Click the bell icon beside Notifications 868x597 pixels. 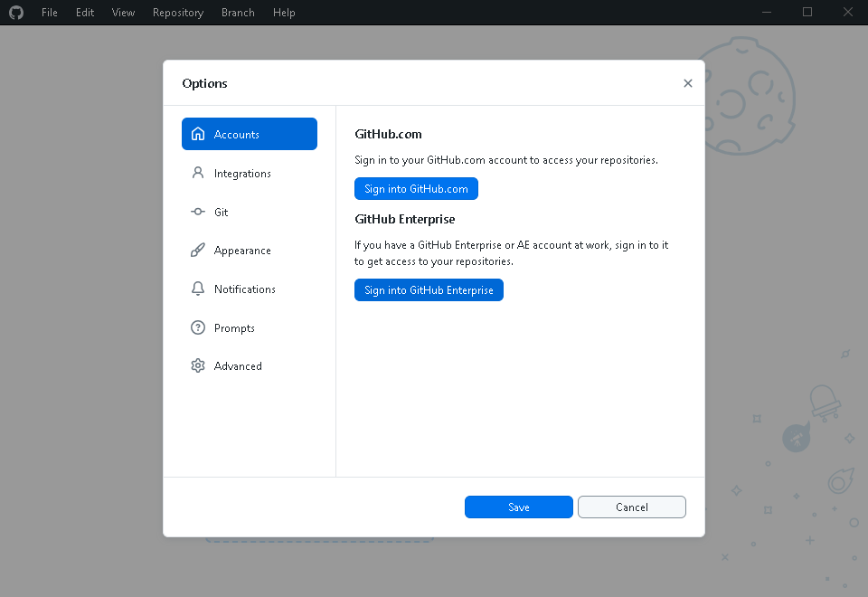(x=198, y=289)
